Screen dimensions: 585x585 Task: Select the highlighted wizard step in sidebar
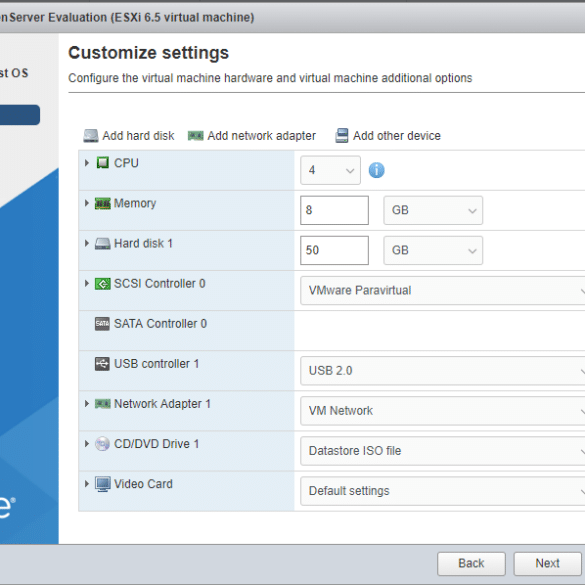[x=20, y=115]
